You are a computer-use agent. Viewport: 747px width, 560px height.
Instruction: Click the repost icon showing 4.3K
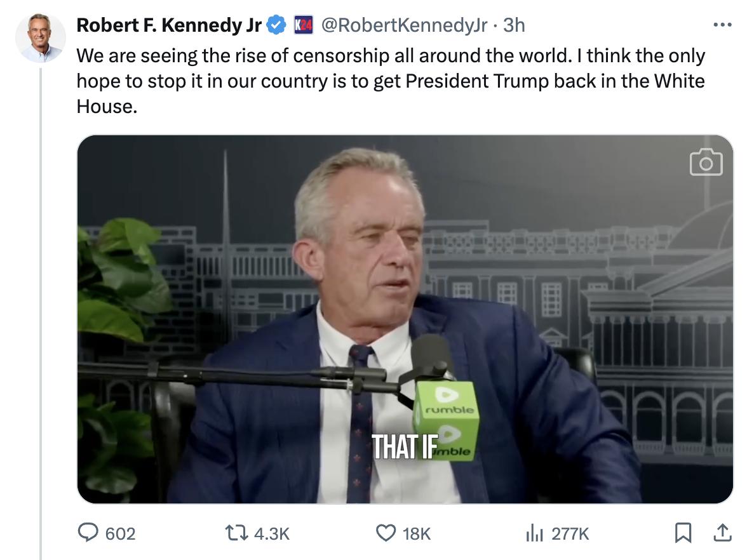tap(238, 534)
